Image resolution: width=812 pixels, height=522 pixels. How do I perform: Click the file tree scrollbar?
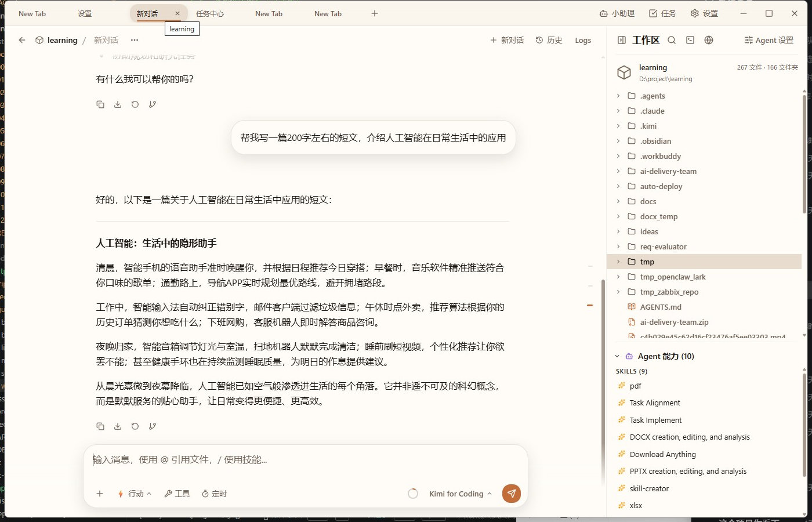click(804, 154)
